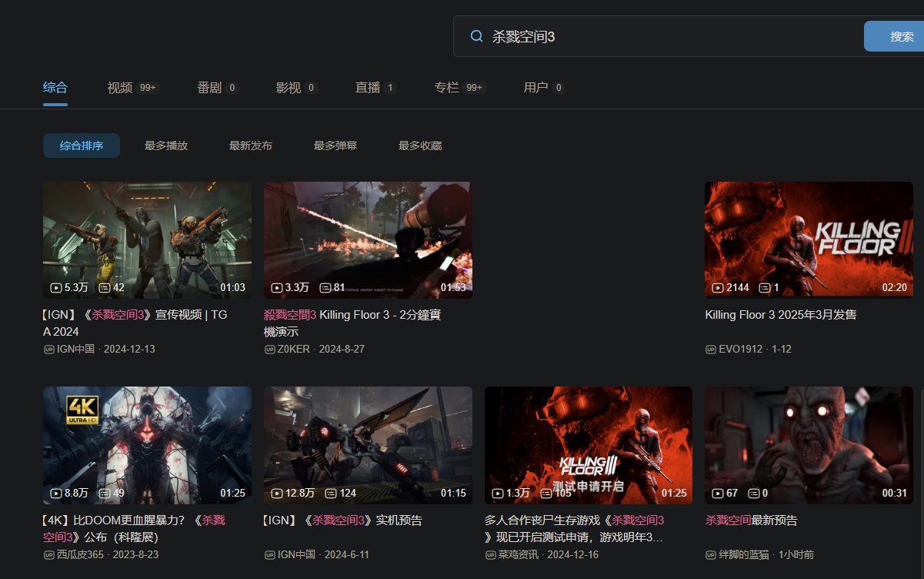This screenshot has height=579, width=924.
Task: Click play count icon beside 12.8万
Action: (x=276, y=493)
